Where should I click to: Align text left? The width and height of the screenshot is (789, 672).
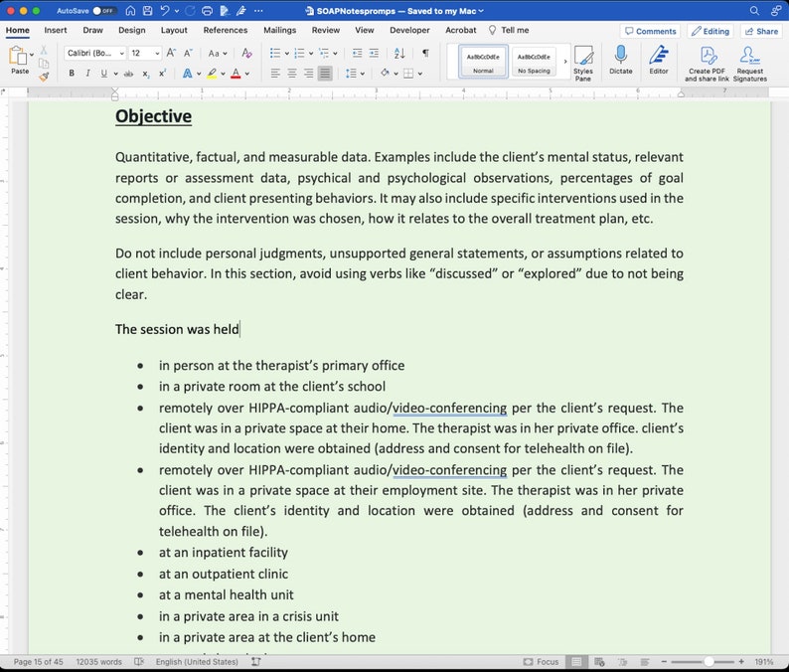275,74
